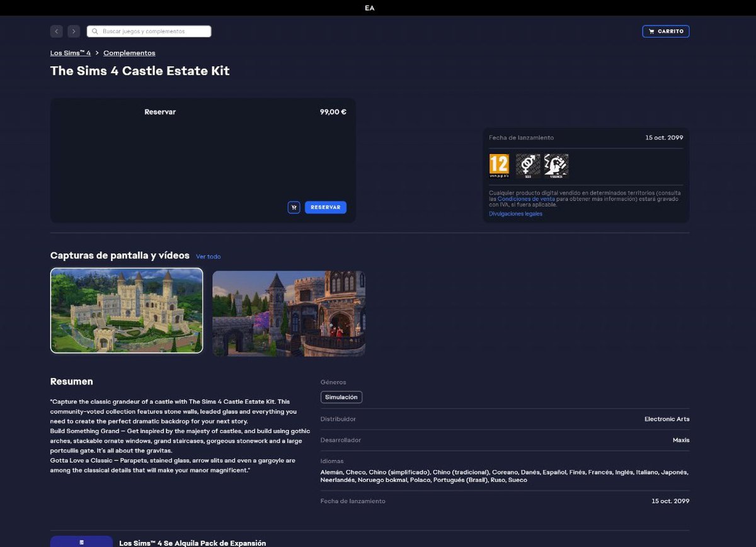Click the PEGI Violencia content descriptor icon
The width and height of the screenshot is (756, 547).
pos(556,165)
